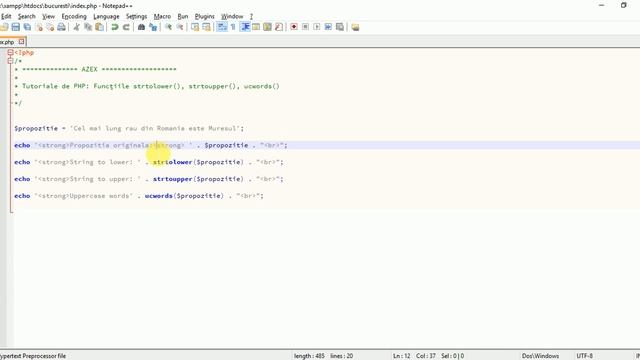Open the Document Map icon
640x360 pixels.
pyautogui.click(x=267, y=27)
